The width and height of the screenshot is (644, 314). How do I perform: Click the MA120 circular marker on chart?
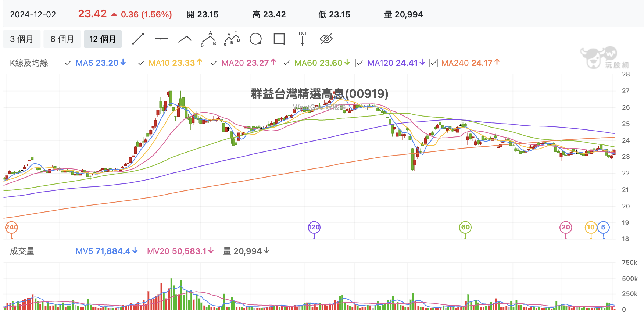tap(314, 227)
